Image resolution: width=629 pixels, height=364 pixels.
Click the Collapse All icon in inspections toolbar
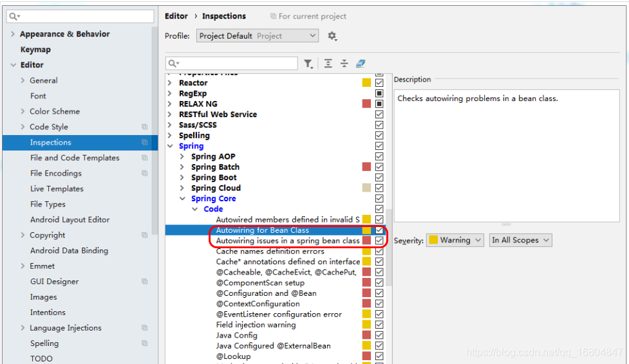[344, 63]
